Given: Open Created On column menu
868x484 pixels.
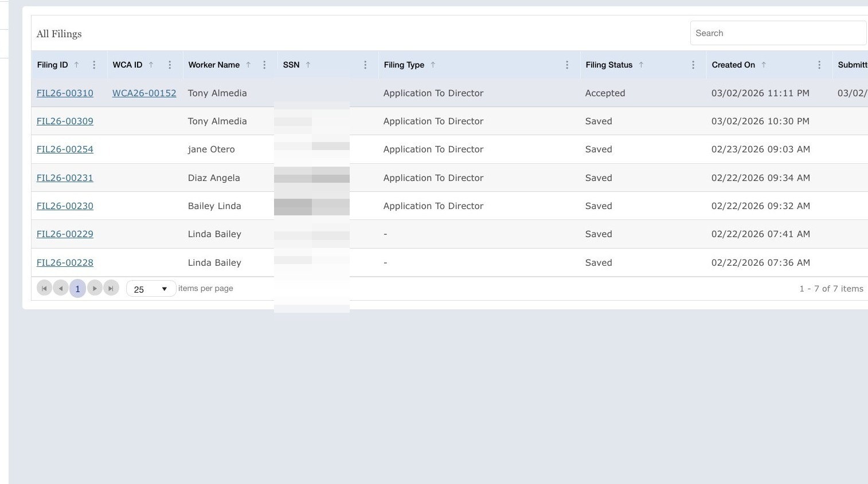Looking at the screenshot, I should click(x=819, y=65).
